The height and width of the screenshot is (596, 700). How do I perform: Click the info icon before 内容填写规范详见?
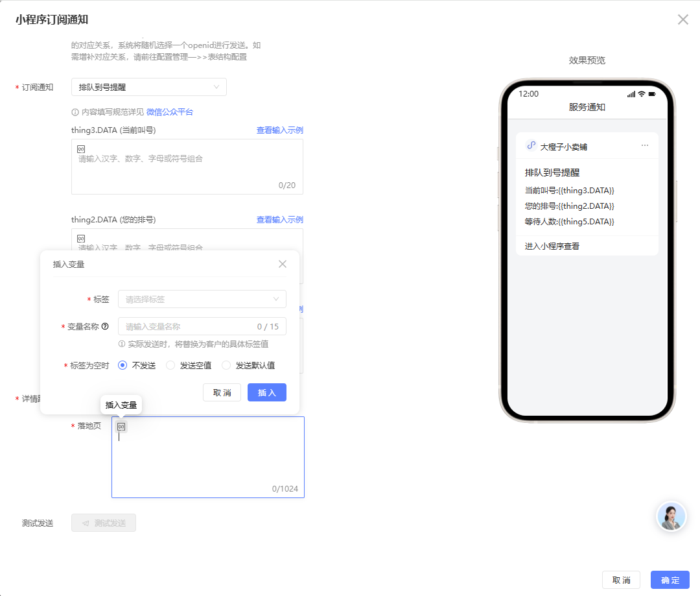[75, 112]
